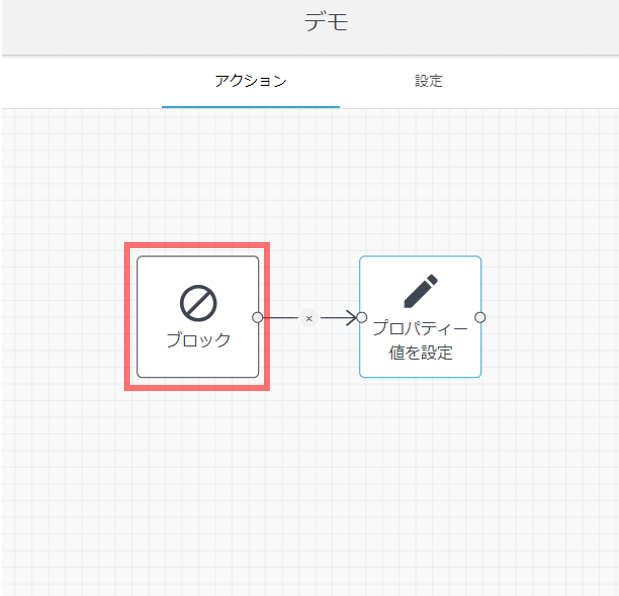Image resolution: width=619 pixels, height=596 pixels.
Task: Switch to the アクション tab
Action: pos(250,81)
